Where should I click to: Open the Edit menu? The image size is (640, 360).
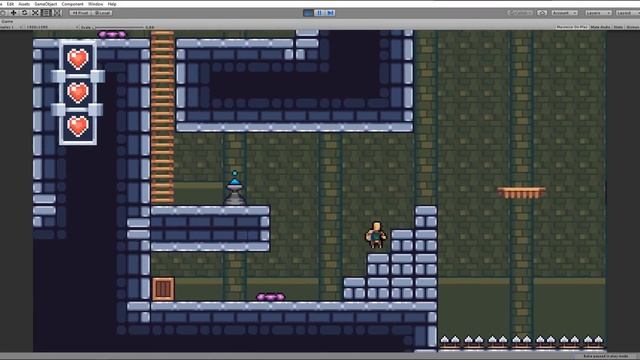tap(10, 4)
